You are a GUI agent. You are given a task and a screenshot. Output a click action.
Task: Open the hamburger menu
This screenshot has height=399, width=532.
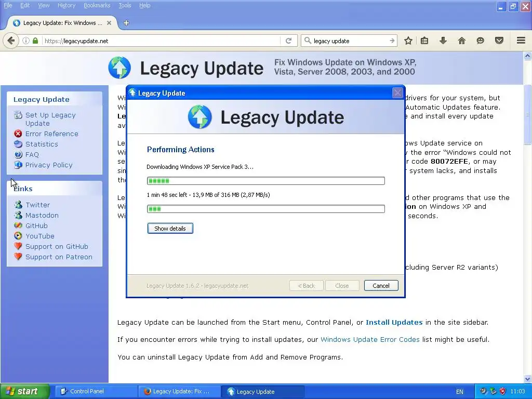tap(521, 41)
